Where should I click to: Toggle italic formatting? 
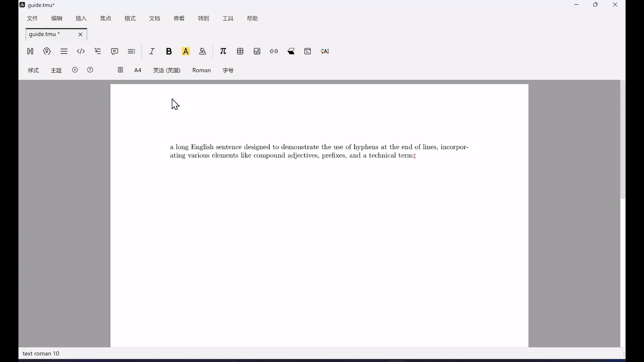click(x=152, y=51)
